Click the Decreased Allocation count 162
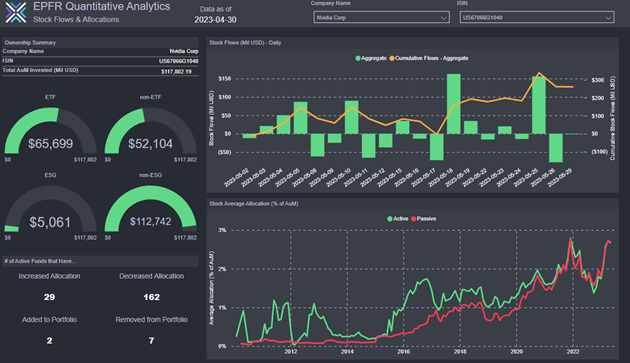 151,297
